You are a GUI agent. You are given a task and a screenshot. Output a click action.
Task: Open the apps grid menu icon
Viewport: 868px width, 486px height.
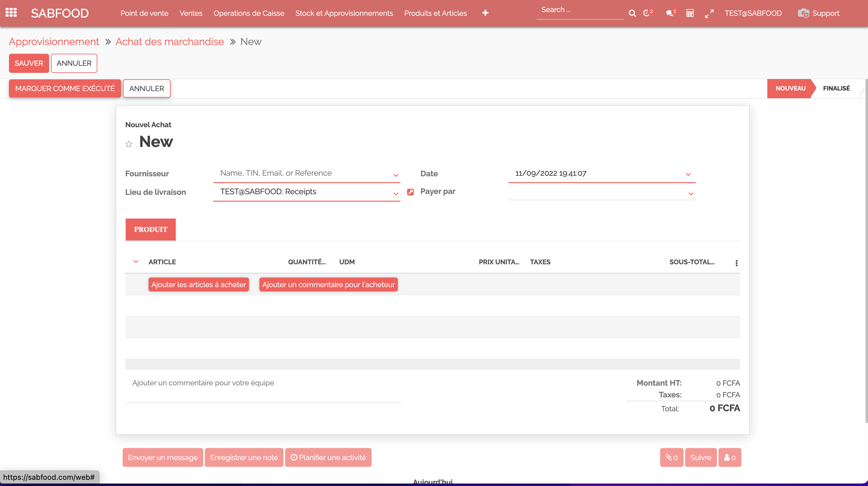click(x=11, y=13)
